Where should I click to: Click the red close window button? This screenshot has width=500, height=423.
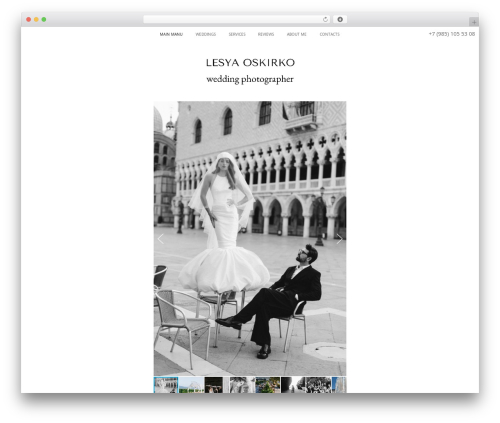pos(29,20)
